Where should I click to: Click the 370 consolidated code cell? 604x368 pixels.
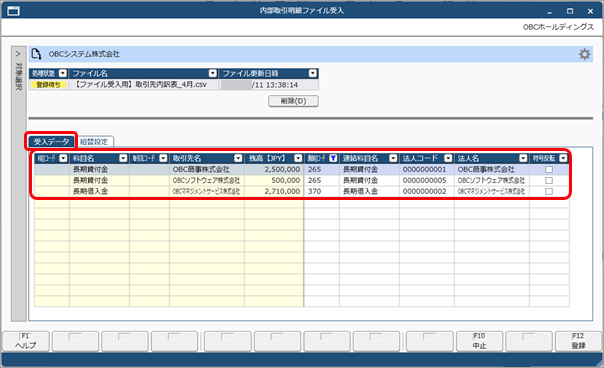point(322,192)
